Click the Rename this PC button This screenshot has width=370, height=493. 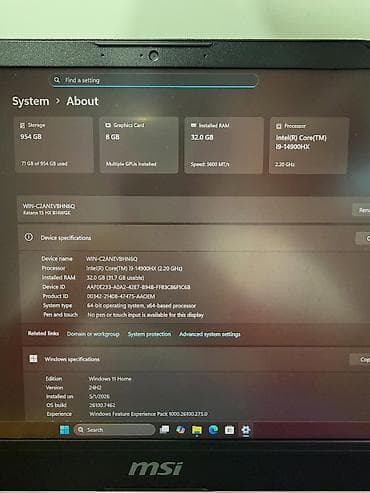point(361,210)
